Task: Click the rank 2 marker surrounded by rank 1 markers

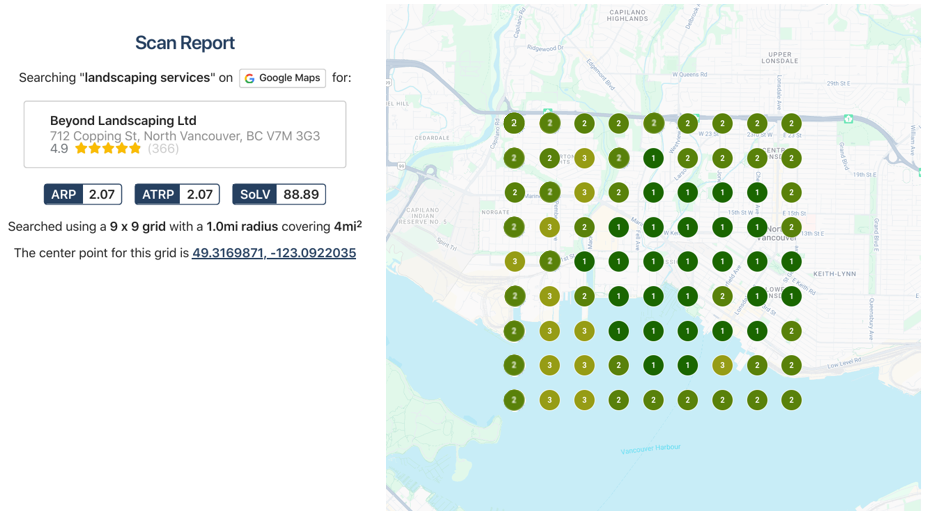Action: [722, 296]
